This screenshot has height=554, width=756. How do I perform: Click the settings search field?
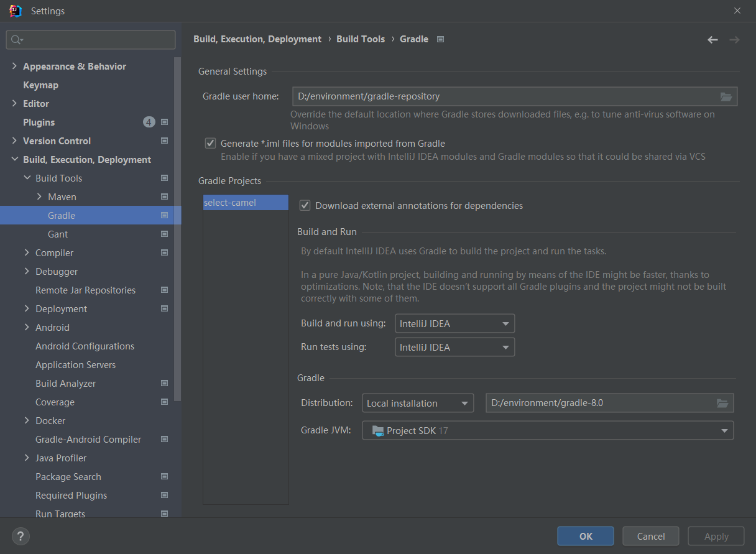(91, 40)
